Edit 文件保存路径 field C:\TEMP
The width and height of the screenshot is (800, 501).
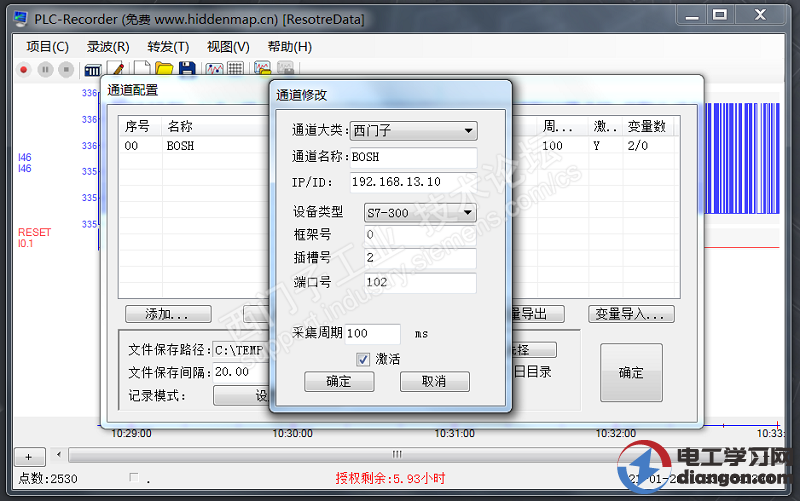tap(241, 350)
